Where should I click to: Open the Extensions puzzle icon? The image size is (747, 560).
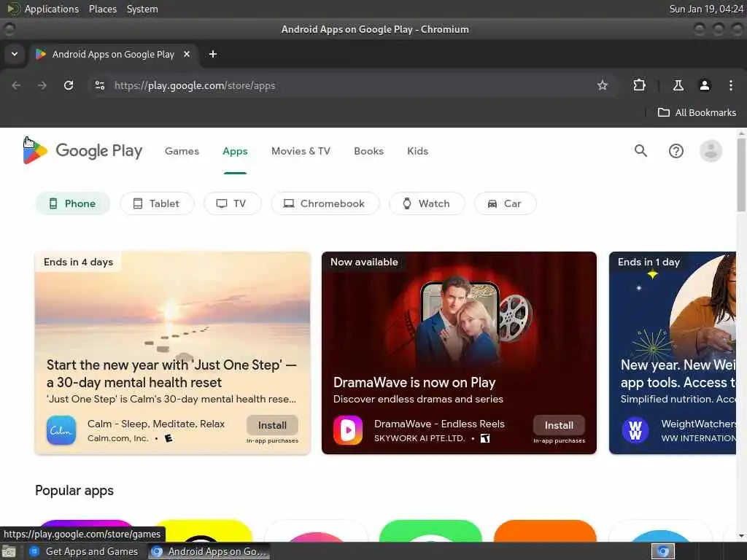click(639, 85)
